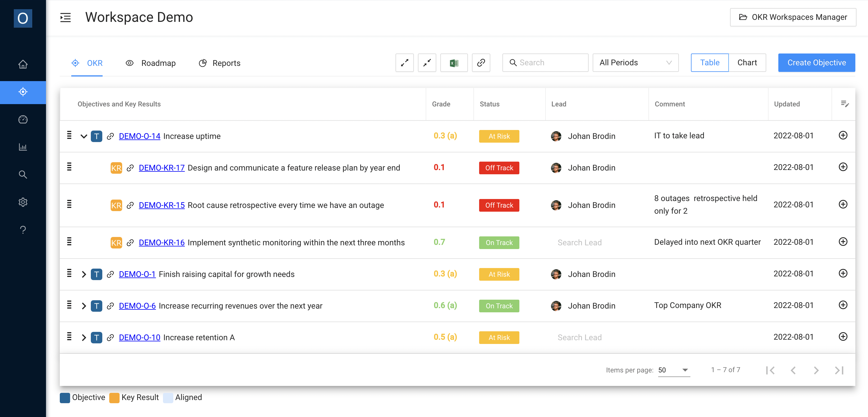This screenshot has height=417, width=868.
Task: Open the items per page dropdown
Action: [x=674, y=370]
